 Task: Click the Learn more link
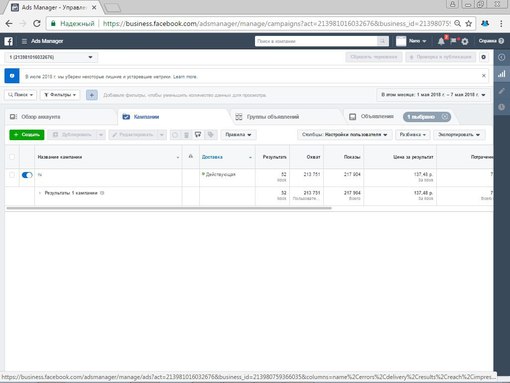[x=185, y=77]
